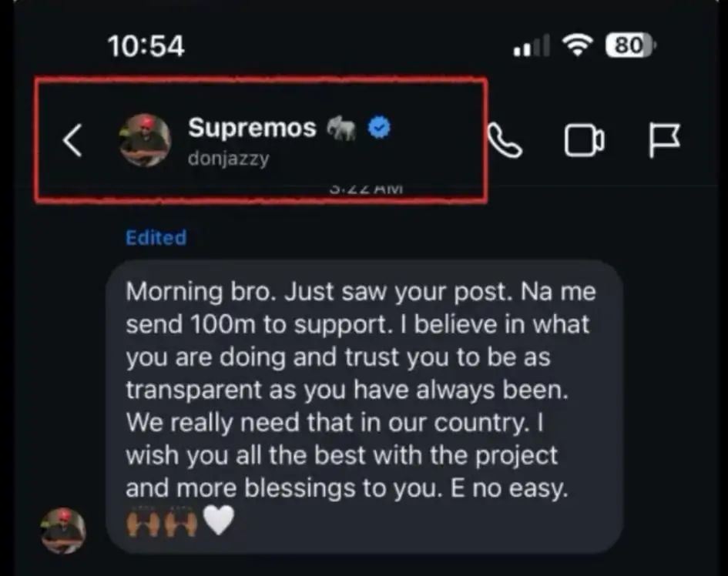Open the Supremos profile picture in header

tap(145, 140)
